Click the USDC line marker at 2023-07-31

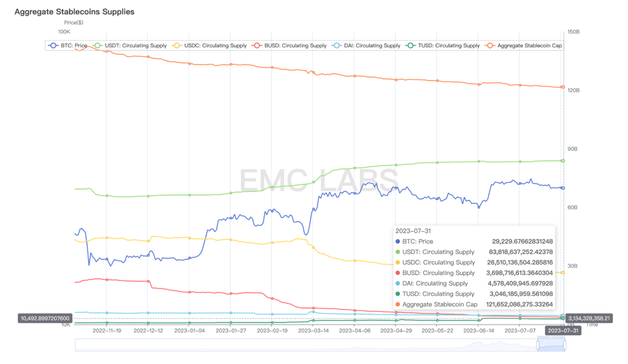click(x=563, y=272)
